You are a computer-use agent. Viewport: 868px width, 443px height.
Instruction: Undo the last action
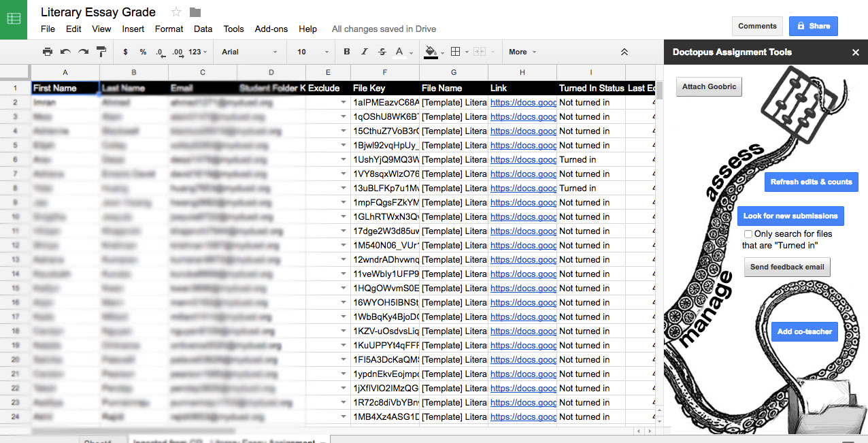[65, 52]
